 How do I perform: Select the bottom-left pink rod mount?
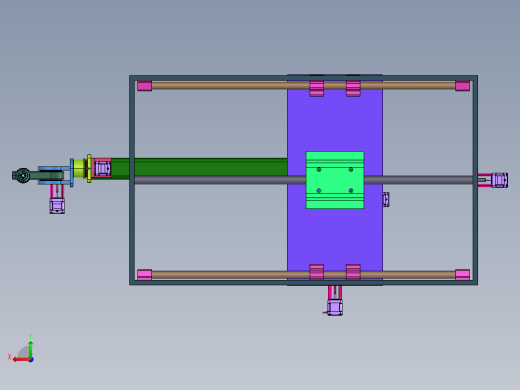coord(145,275)
